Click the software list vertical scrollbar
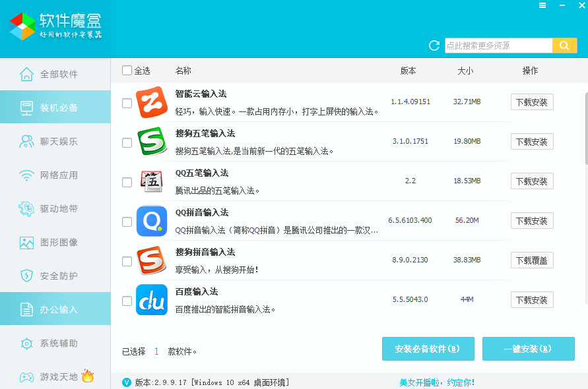 tap(586, 129)
